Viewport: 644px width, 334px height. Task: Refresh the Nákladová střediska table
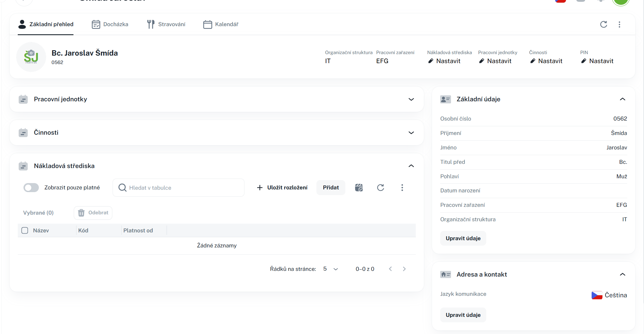tap(381, 188)
